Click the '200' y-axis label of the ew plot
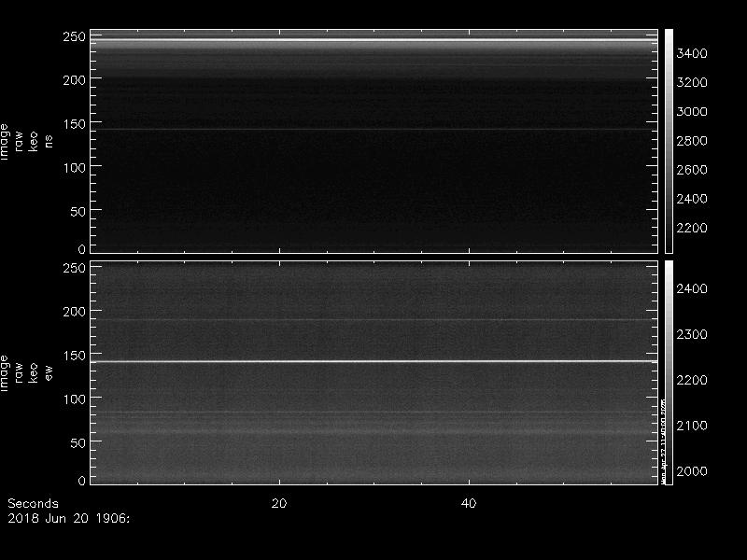The width and height of the screenshot is (747, 560). point(75,312)
